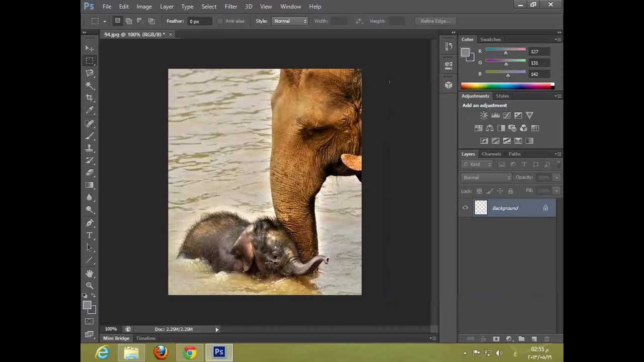Open the Filter menu
The image size is (644, 362).
pos(231,7)
